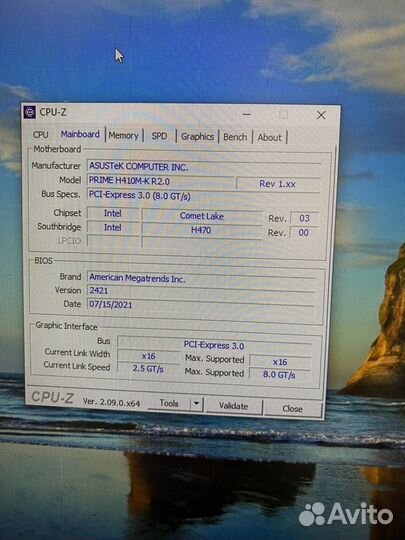405x540 pixels.
Task: Click the chipset revision 03 value
Action: [304, 218]
